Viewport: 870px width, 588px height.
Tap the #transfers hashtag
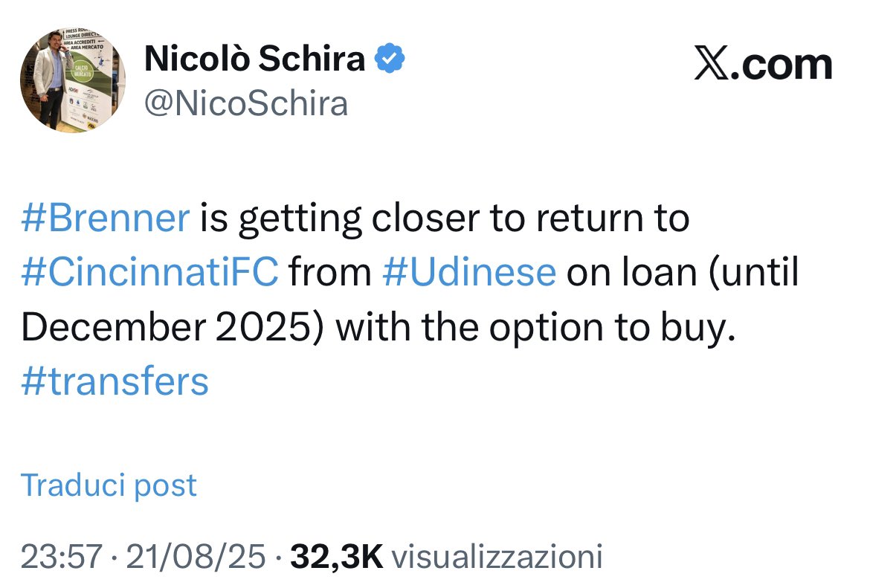click(115, 381)
